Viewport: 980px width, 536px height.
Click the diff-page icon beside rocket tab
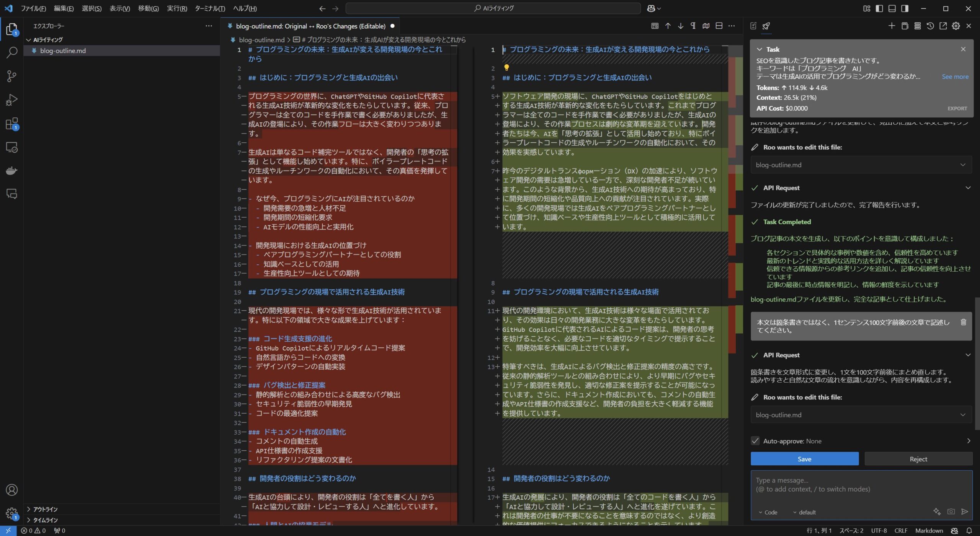[753, 26]
